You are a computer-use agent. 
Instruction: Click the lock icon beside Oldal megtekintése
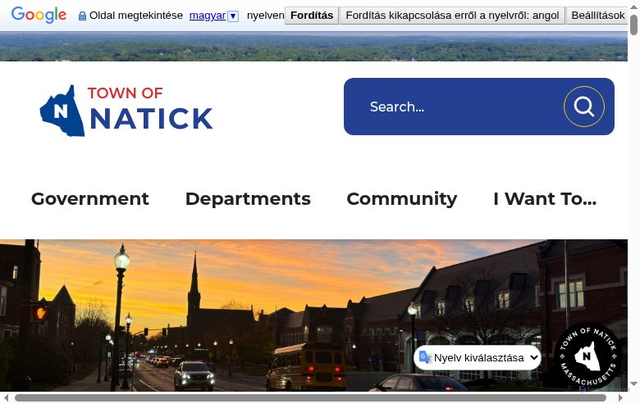click(82, 16)
